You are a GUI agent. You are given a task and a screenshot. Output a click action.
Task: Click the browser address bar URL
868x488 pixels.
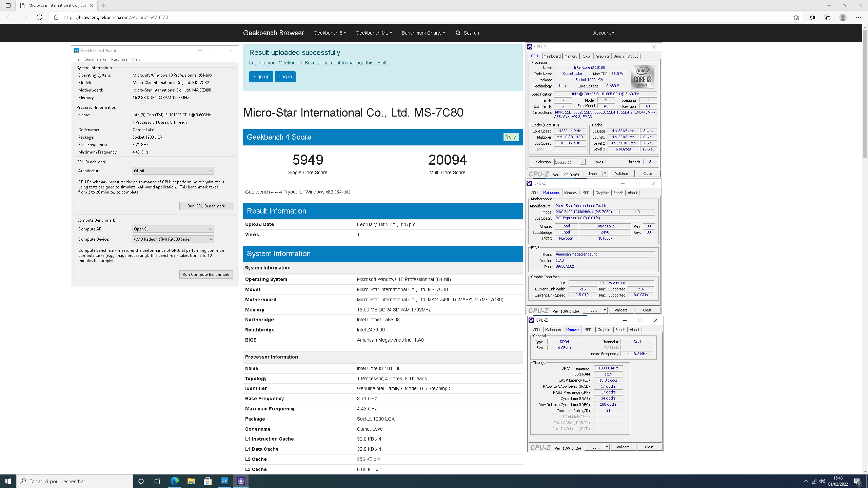click(x=116, y=17)
